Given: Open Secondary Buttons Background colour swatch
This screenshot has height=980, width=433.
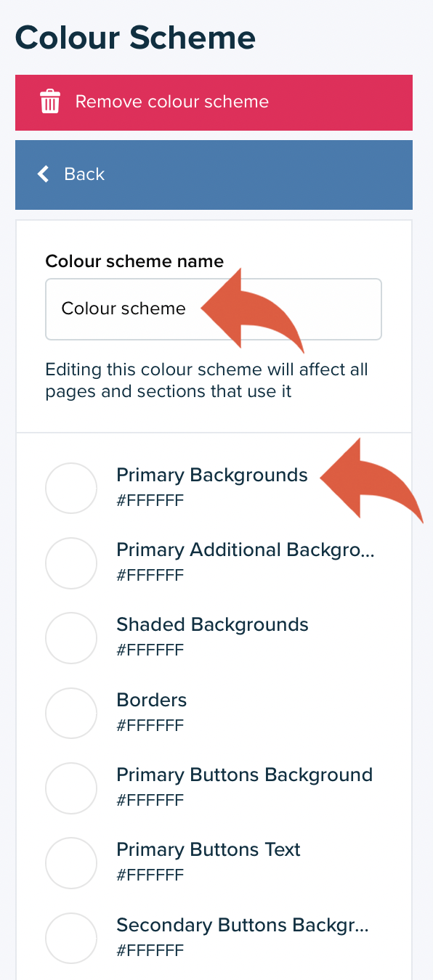Looking at the screenshot, I should (x=71, y=939).
